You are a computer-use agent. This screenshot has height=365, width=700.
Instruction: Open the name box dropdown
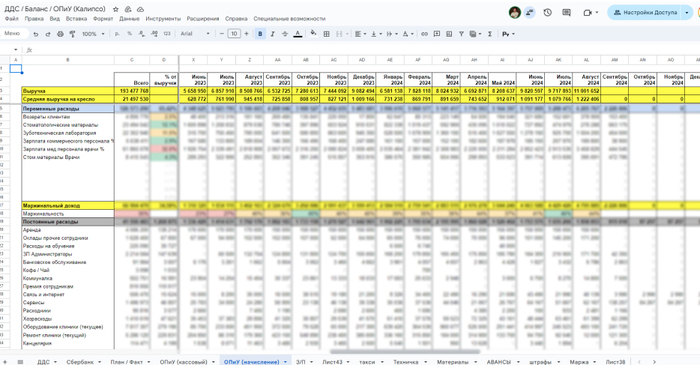(x=16, y=50)
